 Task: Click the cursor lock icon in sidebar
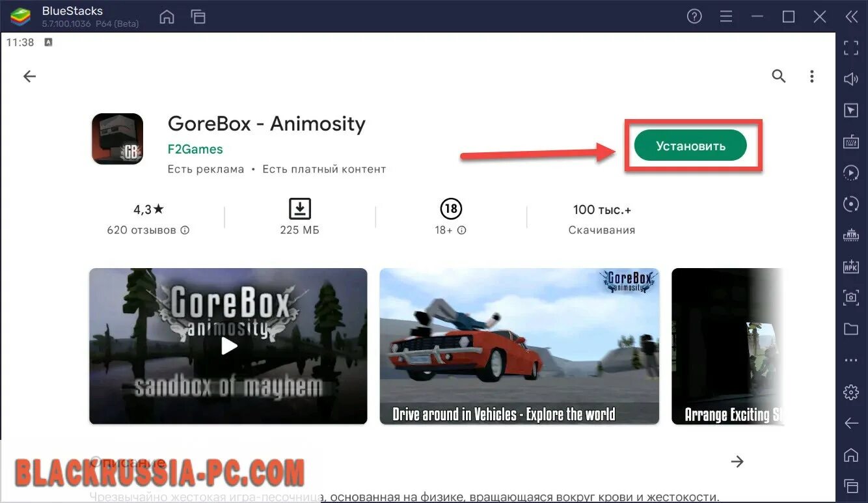(851, 110)
